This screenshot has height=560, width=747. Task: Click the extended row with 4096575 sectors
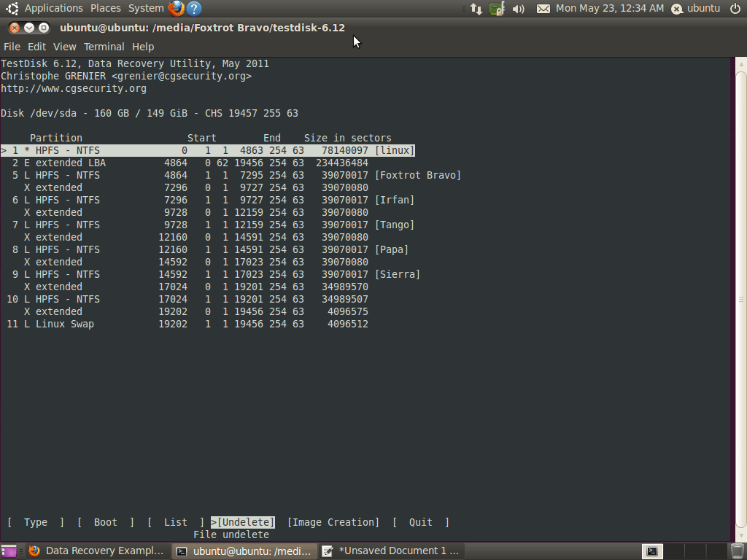[196, 311]
